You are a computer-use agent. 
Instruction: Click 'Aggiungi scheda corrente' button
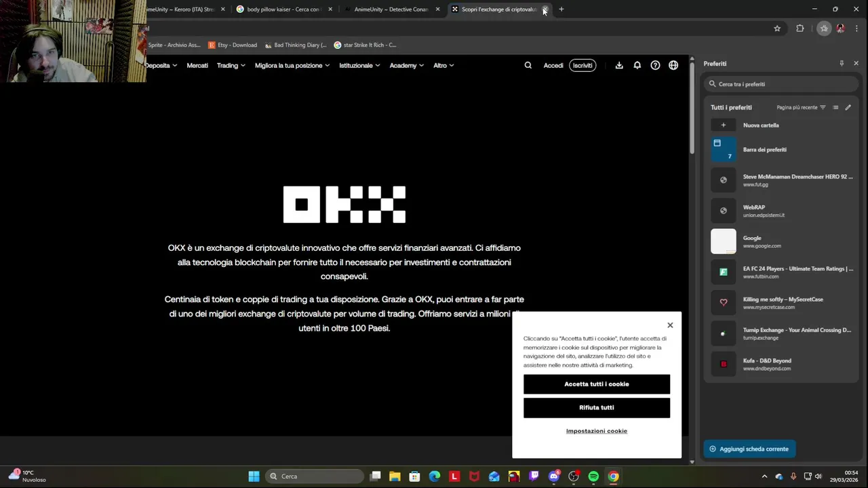749,449
